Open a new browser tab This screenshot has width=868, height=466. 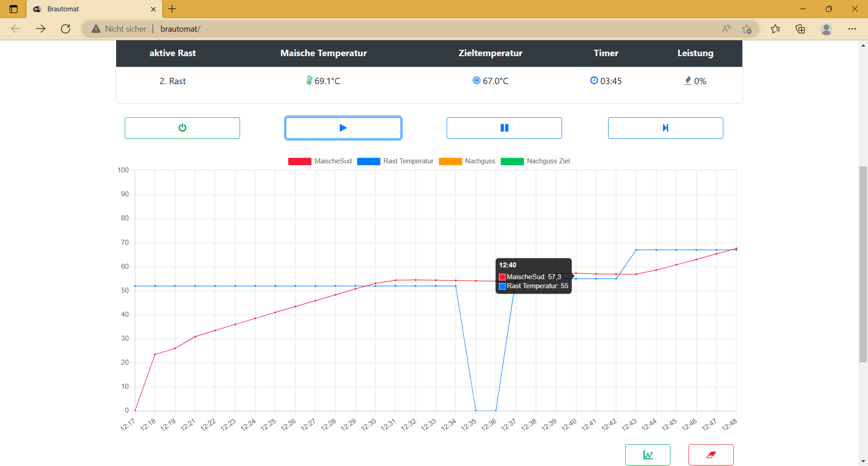click(x=172, y=9)
